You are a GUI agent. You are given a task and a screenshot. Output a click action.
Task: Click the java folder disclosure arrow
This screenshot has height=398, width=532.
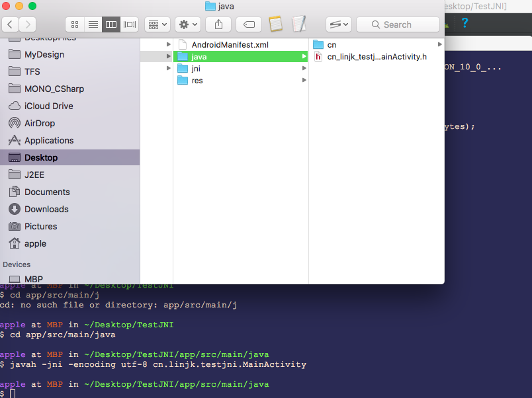[x=304, y=56]
